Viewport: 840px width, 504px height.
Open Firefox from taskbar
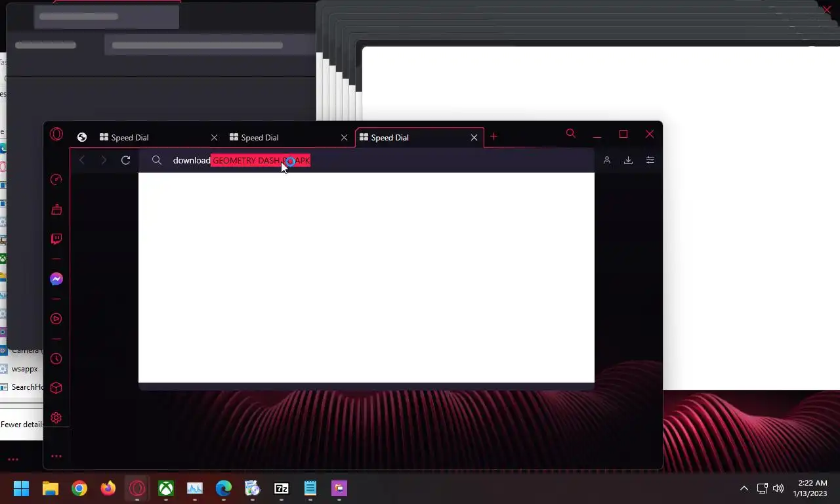[108, 488]
